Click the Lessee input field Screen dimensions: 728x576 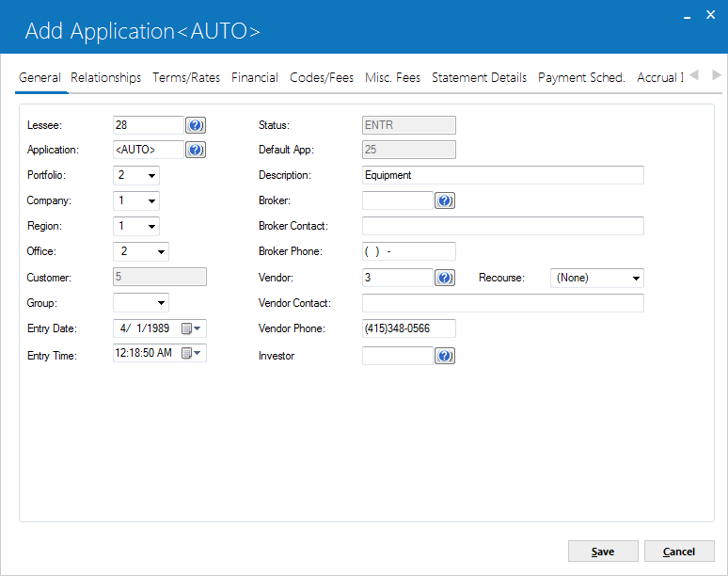pyautogui.click(x=149, y=125)
